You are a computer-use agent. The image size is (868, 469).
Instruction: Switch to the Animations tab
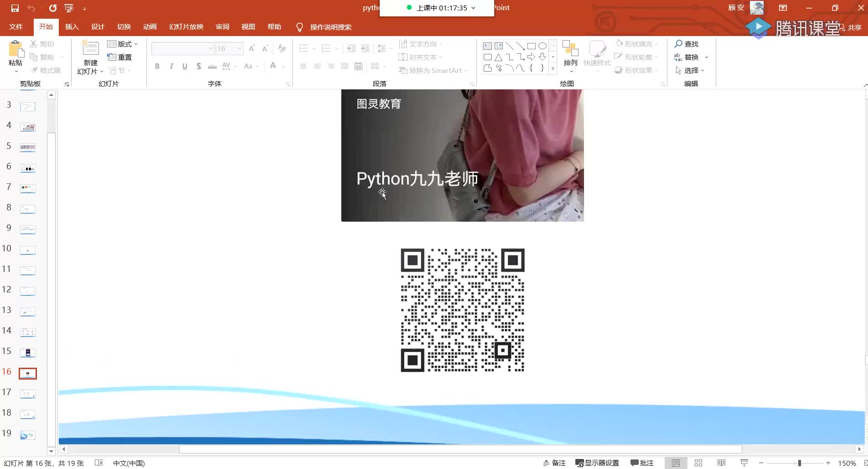pyautogui.click(x=150, y=27)
